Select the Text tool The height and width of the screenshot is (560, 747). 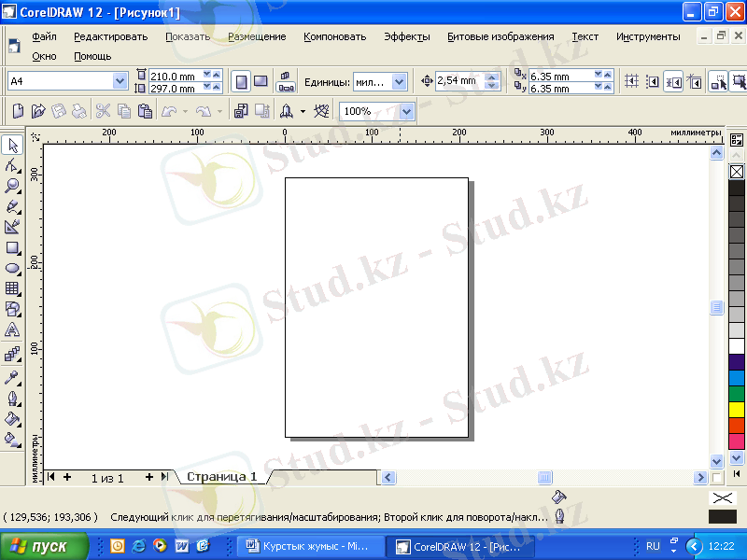point(12,329)
